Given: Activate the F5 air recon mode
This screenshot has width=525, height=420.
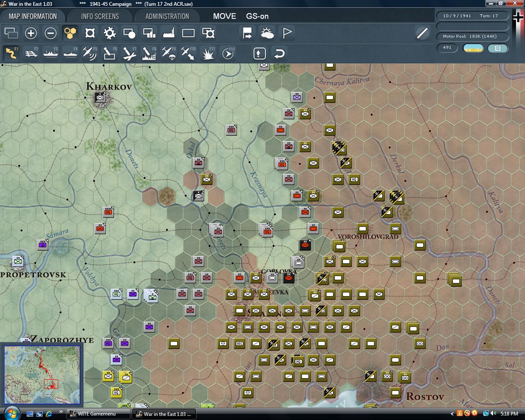Looking at the screenshot, I should point(90,53).
